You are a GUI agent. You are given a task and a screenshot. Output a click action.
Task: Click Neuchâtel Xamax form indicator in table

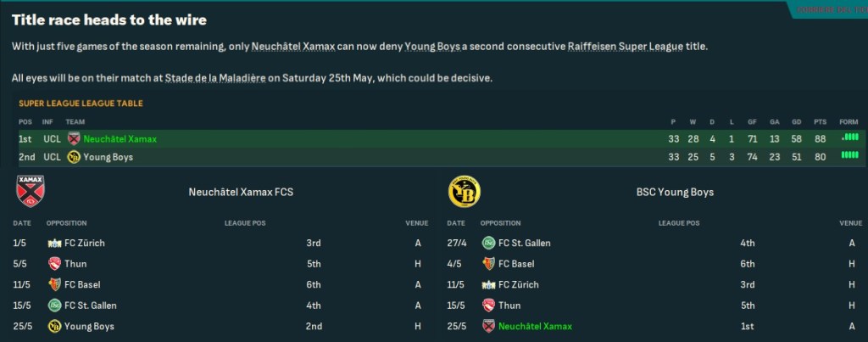[849, 137]
